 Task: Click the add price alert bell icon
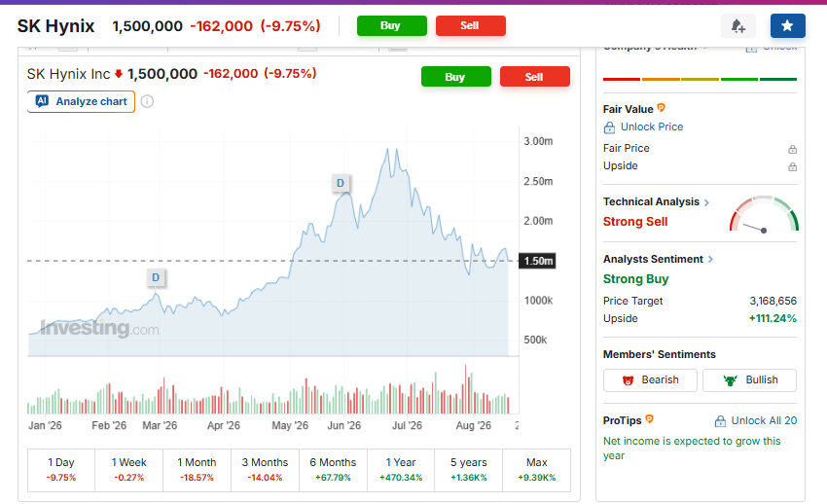point(737,26)
